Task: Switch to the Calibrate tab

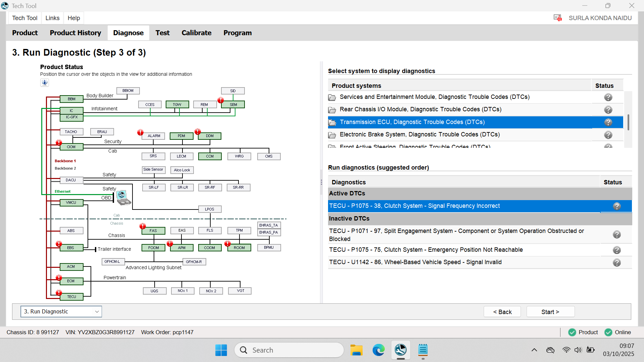Action: click(x=197, y=33)
